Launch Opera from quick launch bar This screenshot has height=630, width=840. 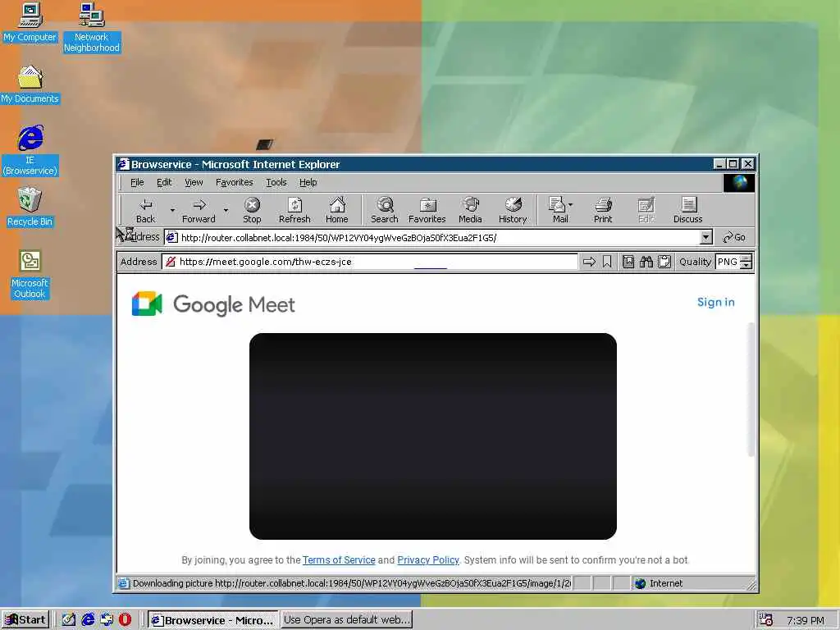[125, 619]
